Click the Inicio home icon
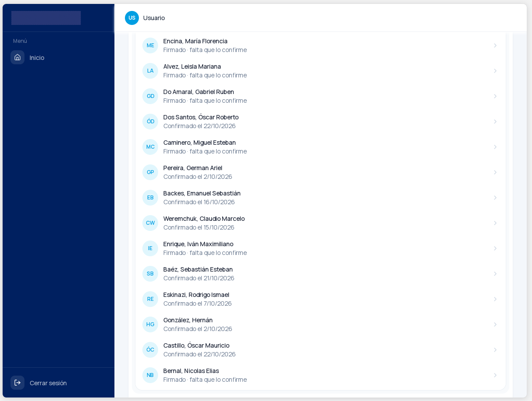 coord(17,57)
